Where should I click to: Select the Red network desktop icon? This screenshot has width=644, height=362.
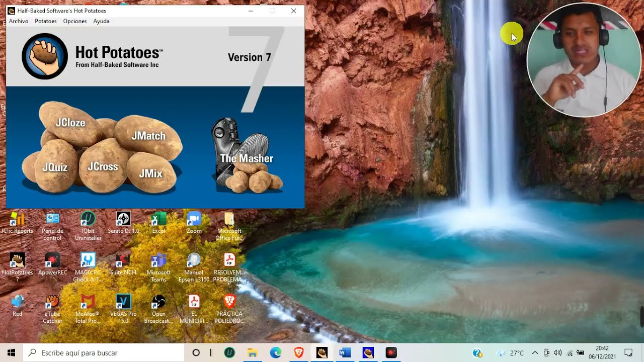[x=17, y=306]
